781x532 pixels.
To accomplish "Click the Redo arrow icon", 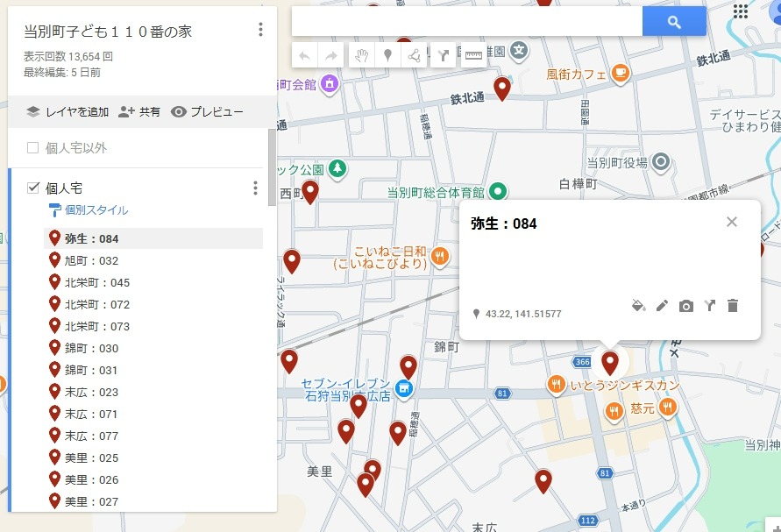I will (x=332, y=54).
